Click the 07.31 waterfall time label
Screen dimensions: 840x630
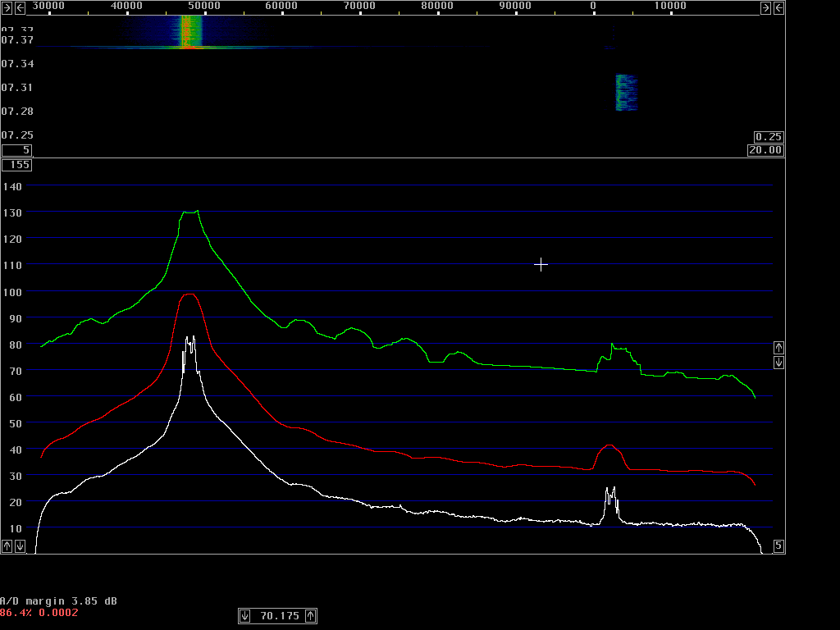pyautogui.click(x=17, y=87)
